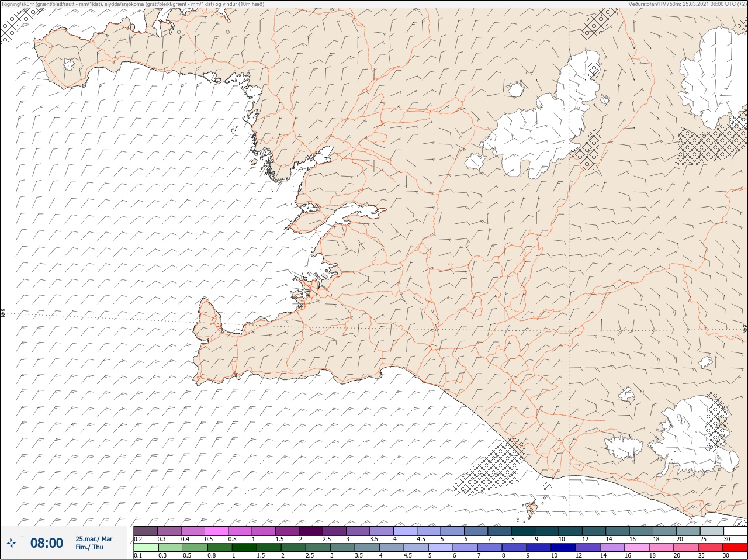Image resolution: width=748 pixels, height=560 pixels.
Task: Click the small island off the south coast
Action: point(532,510)
